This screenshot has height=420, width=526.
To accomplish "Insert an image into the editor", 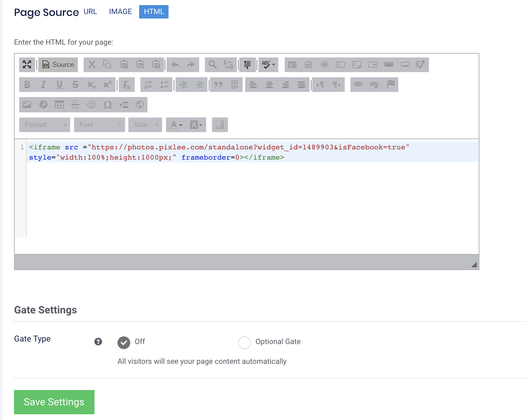I will (x=27, y=105).
